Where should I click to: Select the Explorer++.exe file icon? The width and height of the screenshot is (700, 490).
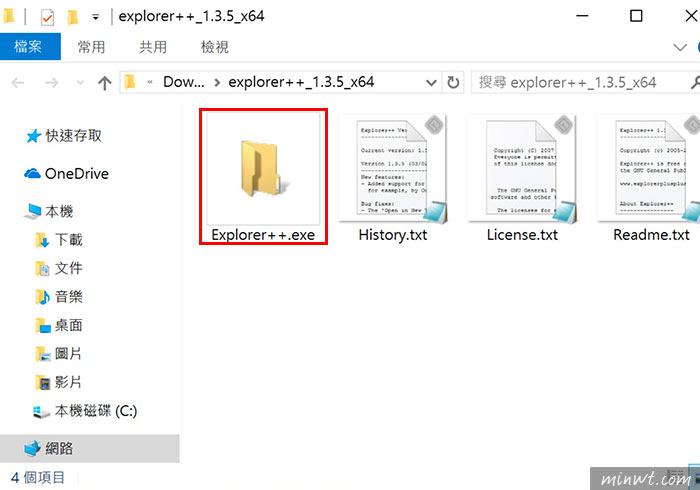click(263, 168)
